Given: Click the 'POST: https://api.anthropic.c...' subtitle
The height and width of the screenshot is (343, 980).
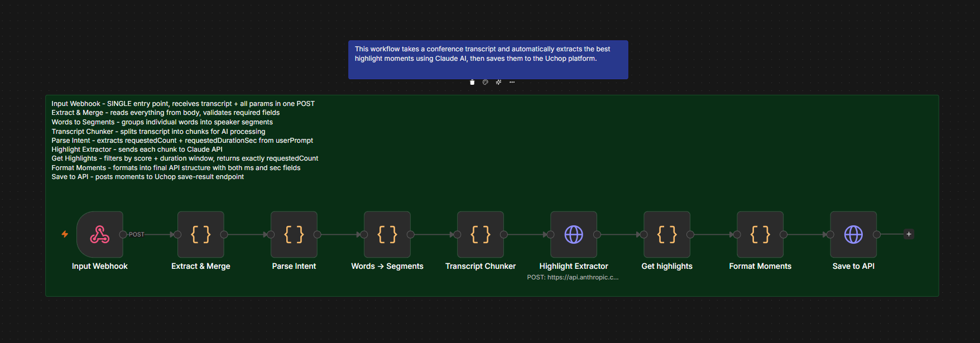Looking at the screenshot, I should pyautogui.click(x=573, y=277).
